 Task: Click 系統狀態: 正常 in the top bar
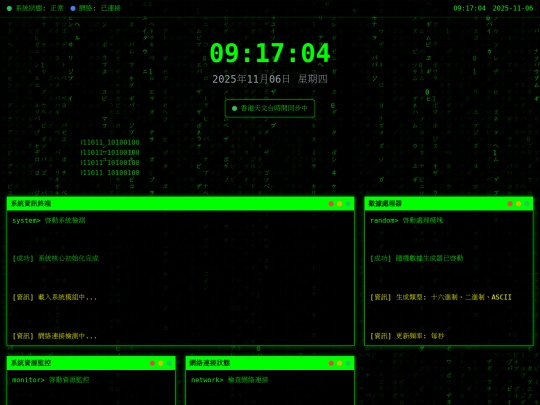tap(40, 8)
